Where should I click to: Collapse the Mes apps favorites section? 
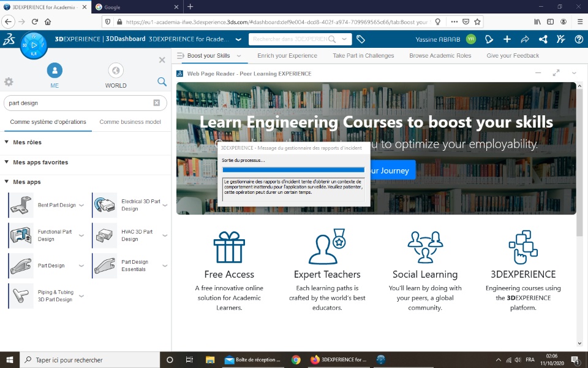pos(7,162)
